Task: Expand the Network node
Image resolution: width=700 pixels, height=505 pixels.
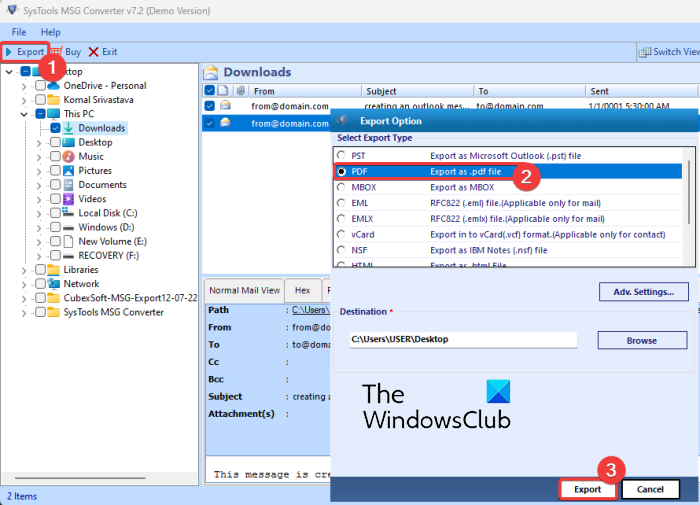Action: (24, 284)
